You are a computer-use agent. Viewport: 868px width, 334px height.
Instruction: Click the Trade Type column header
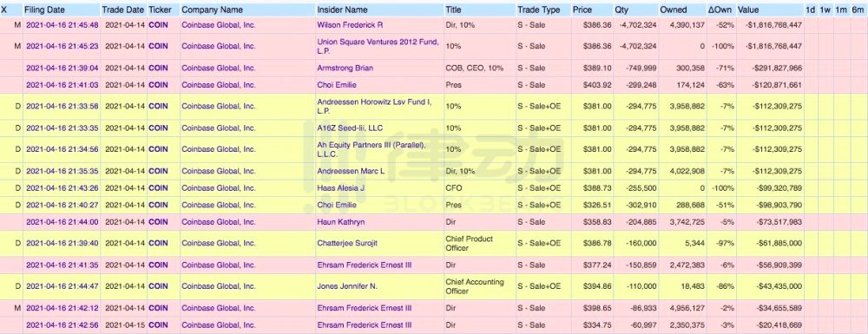click(x=539, y=10)
